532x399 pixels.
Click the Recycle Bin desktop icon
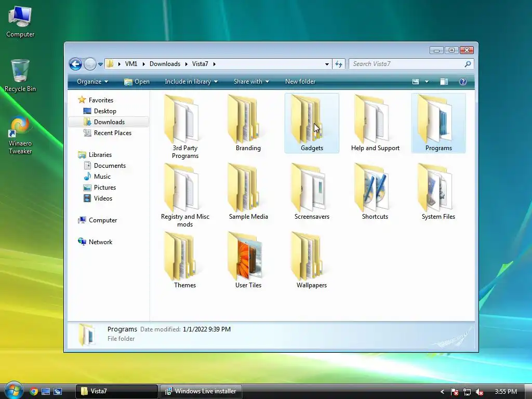point(20,75)
